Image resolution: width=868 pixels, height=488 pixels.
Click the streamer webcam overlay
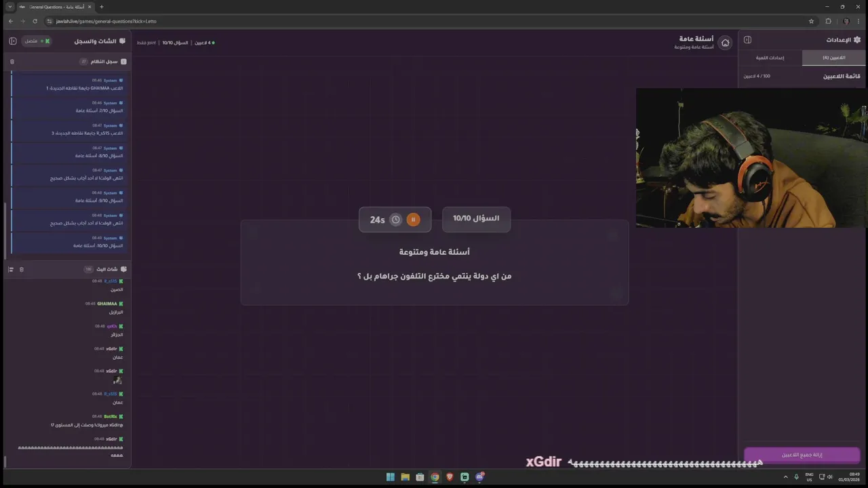[751, 158]
